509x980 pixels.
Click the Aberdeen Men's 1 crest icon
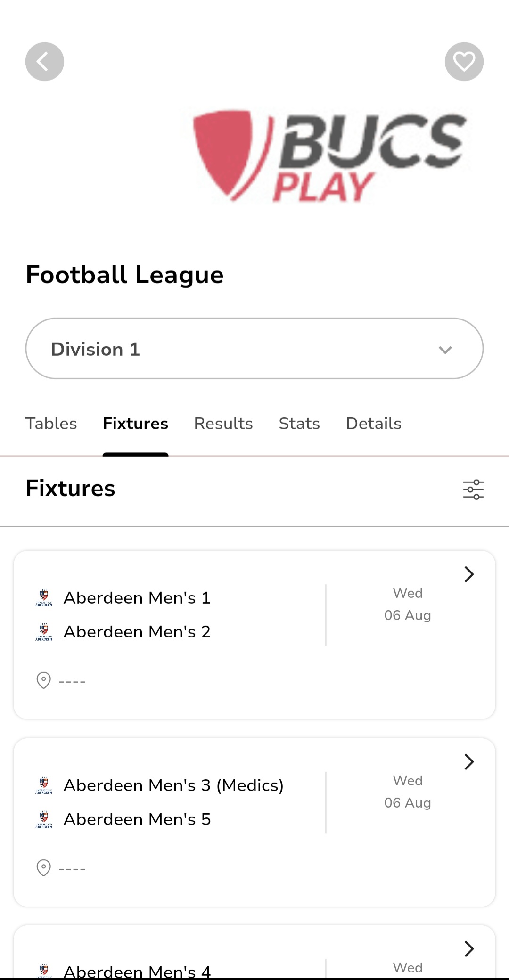point(44,598)
